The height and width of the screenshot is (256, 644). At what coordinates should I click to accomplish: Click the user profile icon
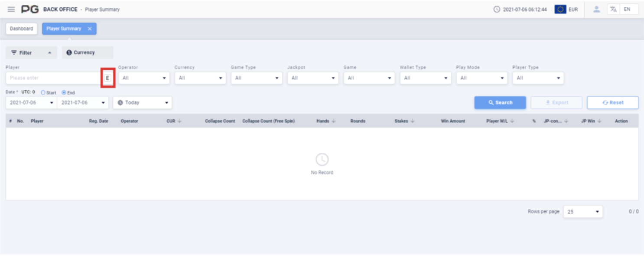596,9
